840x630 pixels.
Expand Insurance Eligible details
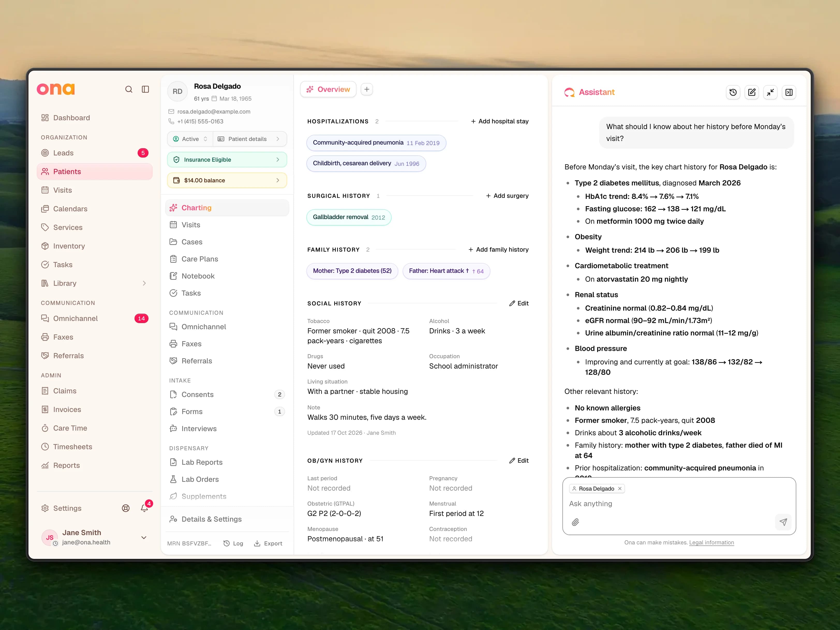(227, 160)
